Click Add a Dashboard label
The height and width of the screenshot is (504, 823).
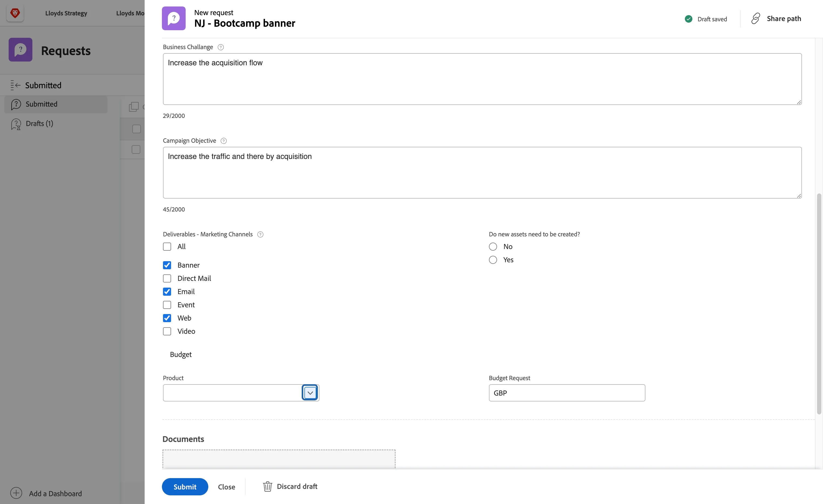55,494
